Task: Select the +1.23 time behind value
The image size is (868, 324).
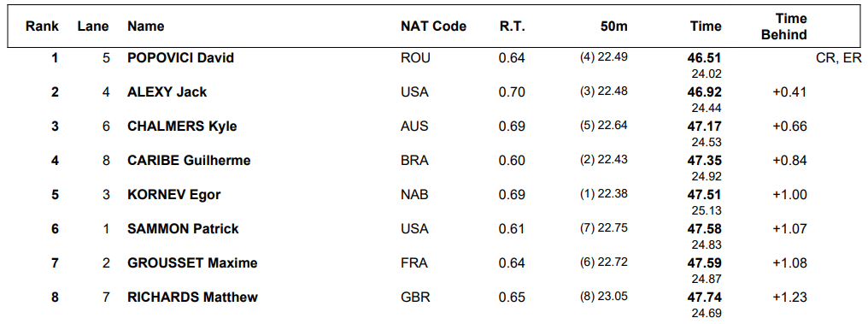Action: [x=790, y=297]
